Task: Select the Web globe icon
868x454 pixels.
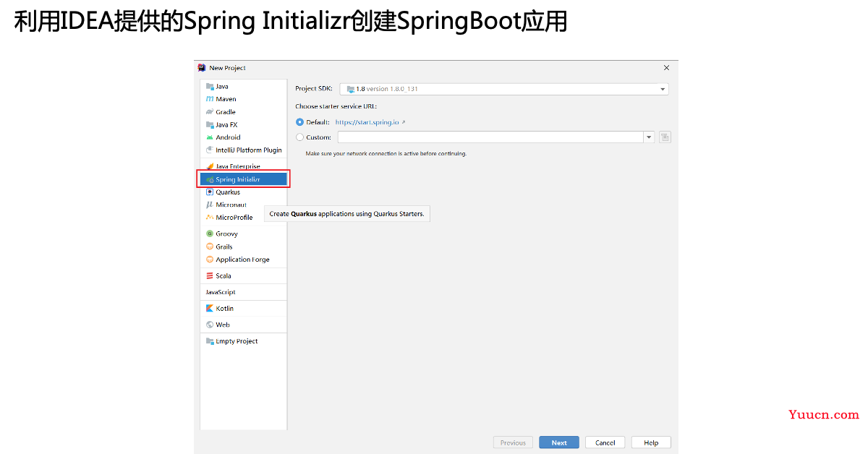Action: [x=210, y=325]
